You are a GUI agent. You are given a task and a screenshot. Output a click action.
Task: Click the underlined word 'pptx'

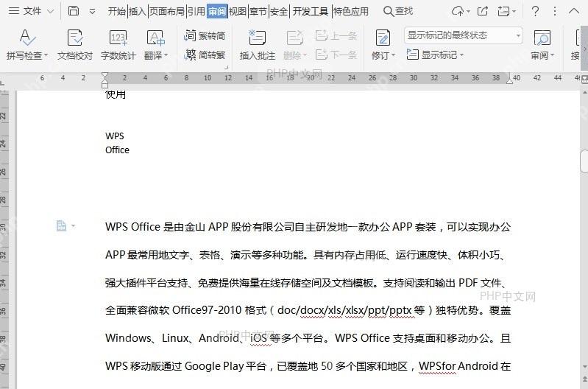[x=400, y=310]
